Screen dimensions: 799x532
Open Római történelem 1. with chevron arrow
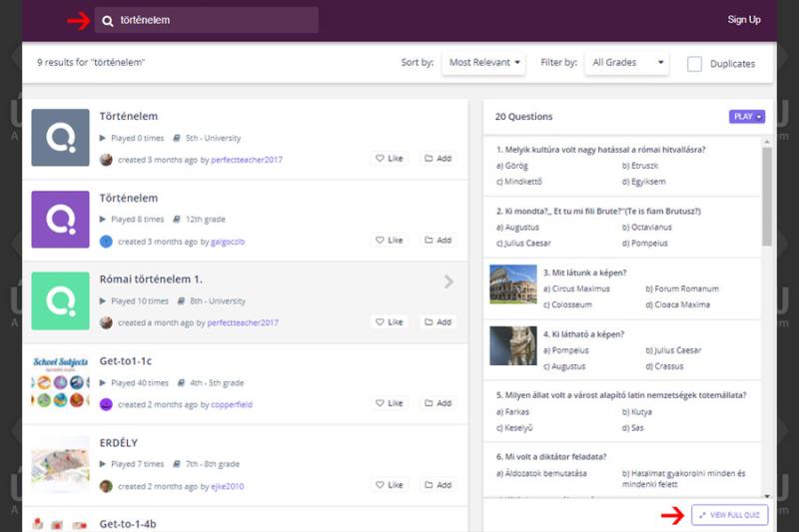[448, 282]
